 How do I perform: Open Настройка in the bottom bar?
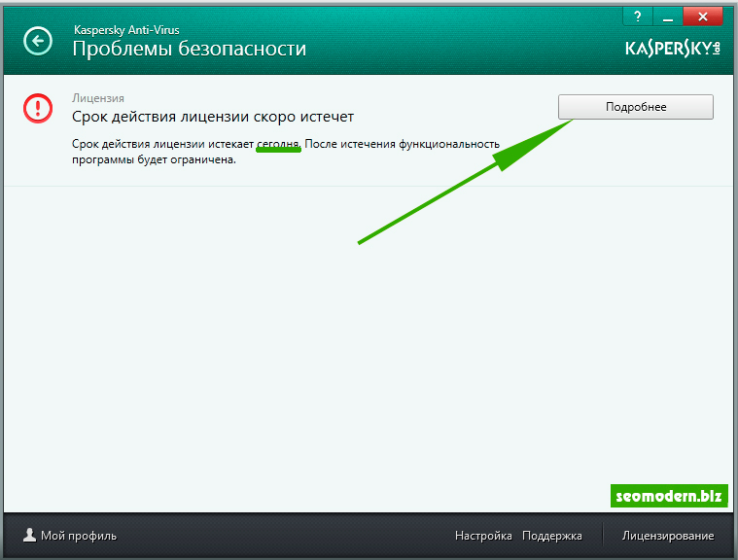(x=483, y=536)
